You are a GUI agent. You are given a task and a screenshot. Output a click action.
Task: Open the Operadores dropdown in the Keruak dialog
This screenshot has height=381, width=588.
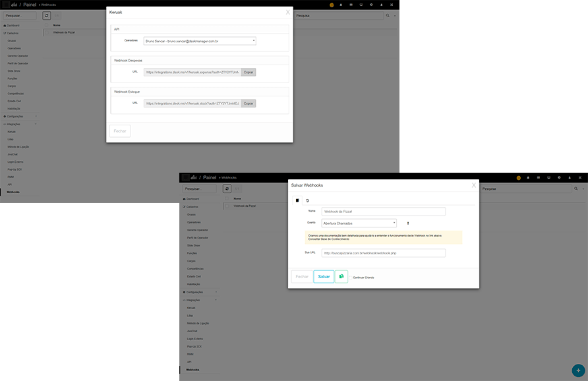200,41
